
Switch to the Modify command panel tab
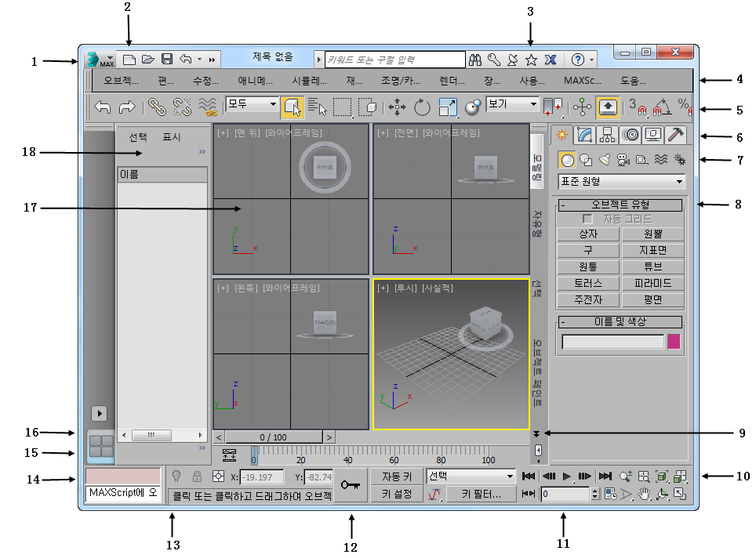point(584,135)
